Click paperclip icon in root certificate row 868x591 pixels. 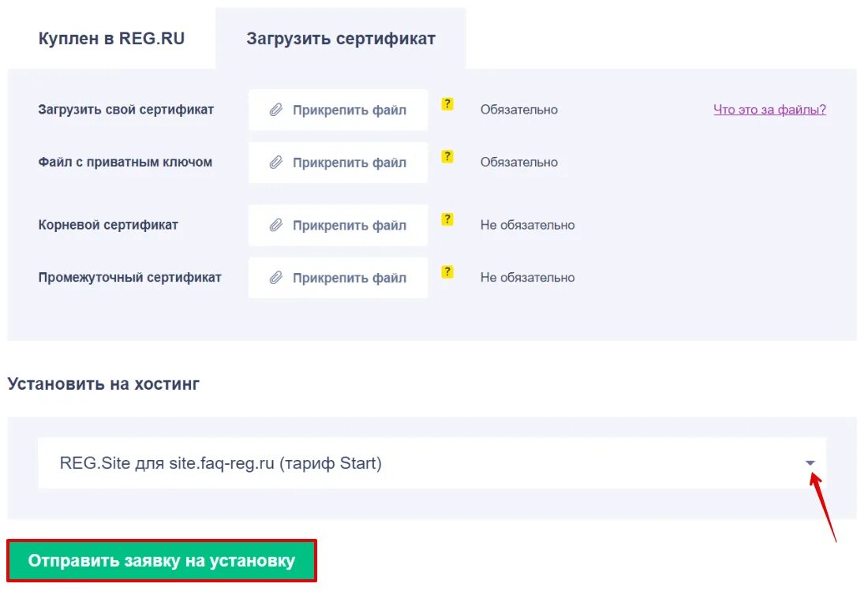coord(275,225)
